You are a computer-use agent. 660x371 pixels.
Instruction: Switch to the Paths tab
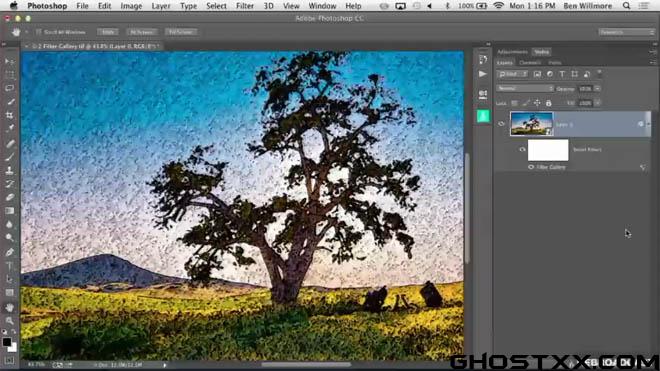[x=555, y=63]
